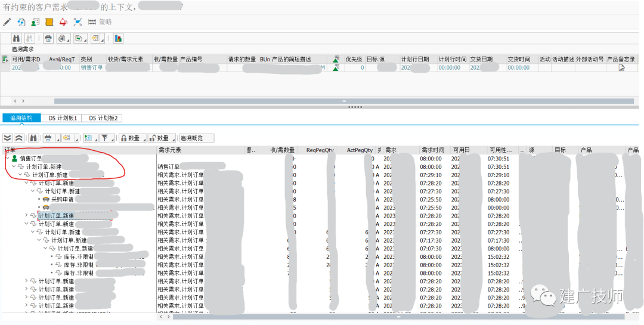The image size is (644, 325).
Task: Click left arrow of upper table horizontal scrollbar
Action: (x=16, y=101)
